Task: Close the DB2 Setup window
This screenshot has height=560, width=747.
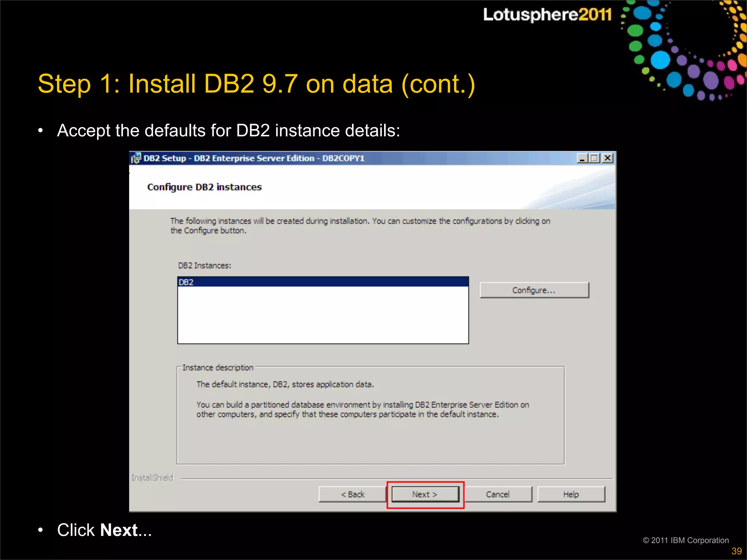Action: (x=608, y=158)
